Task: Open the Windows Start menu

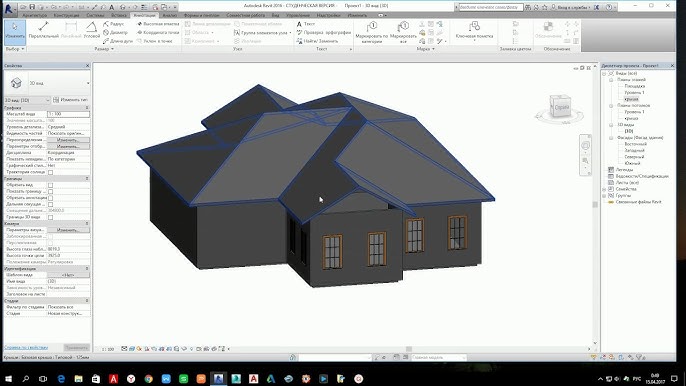Action: coord(8,379)
